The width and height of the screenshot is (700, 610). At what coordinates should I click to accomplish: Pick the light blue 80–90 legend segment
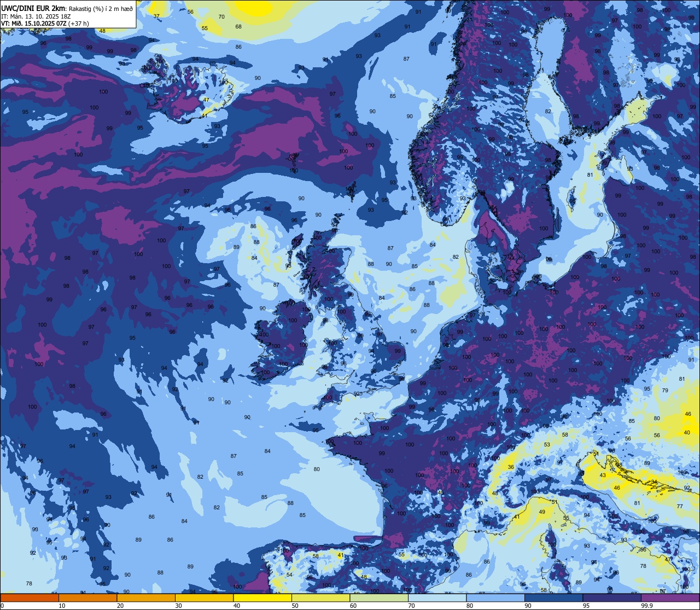click(x=495, y=597)
